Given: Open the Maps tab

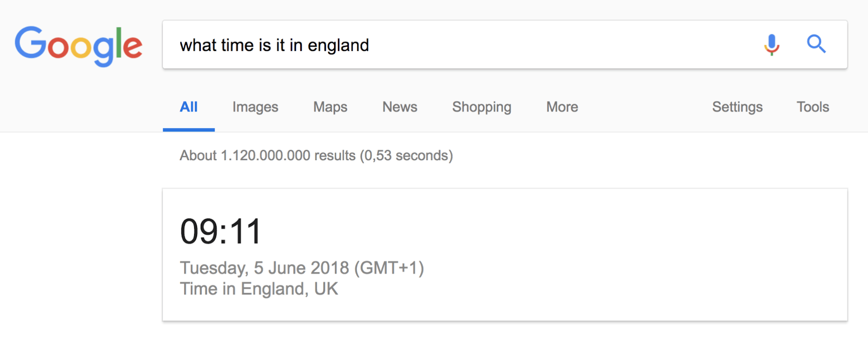Looking at the screenshot, I should tap(330, 107).
